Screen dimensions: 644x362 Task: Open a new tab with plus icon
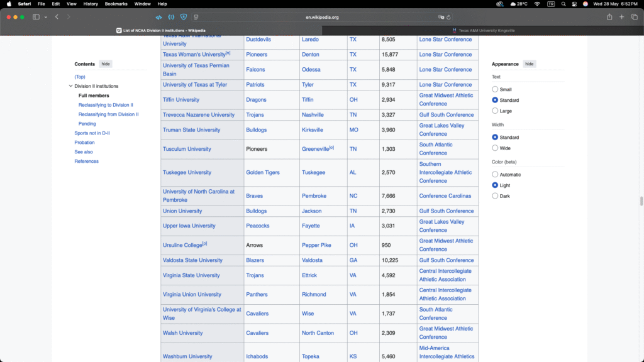pos(621,17)
